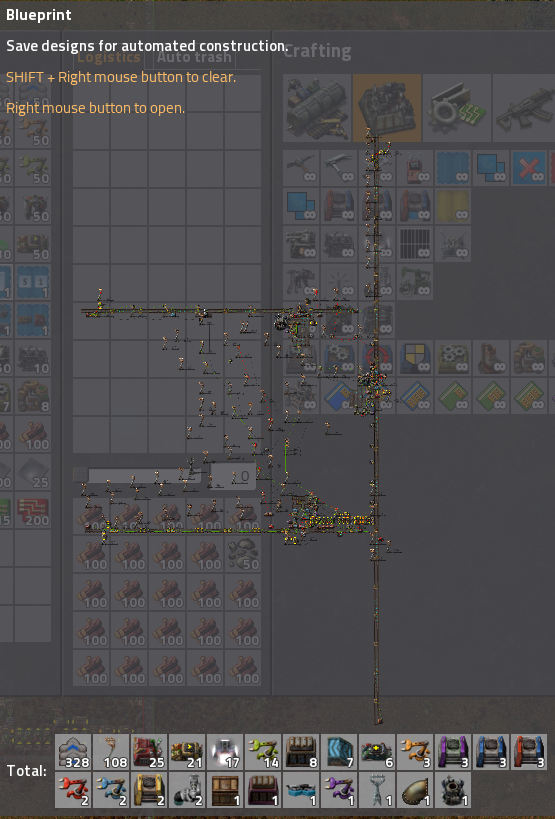555x819 pixels.
Task: Click the grey plate stack showing 25
Action: (x=33, y=472)
